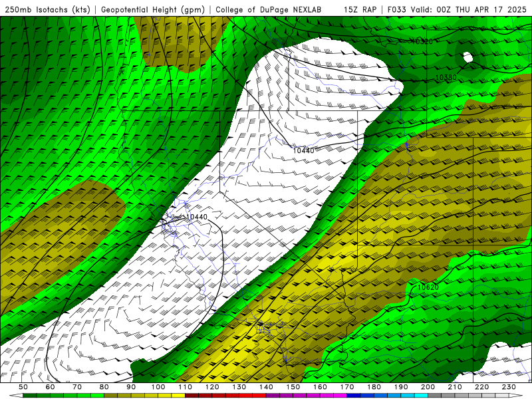The width and height of the screenshot is (532, 399).
Task: Click the 170 knot legend label
Action: 346,387
